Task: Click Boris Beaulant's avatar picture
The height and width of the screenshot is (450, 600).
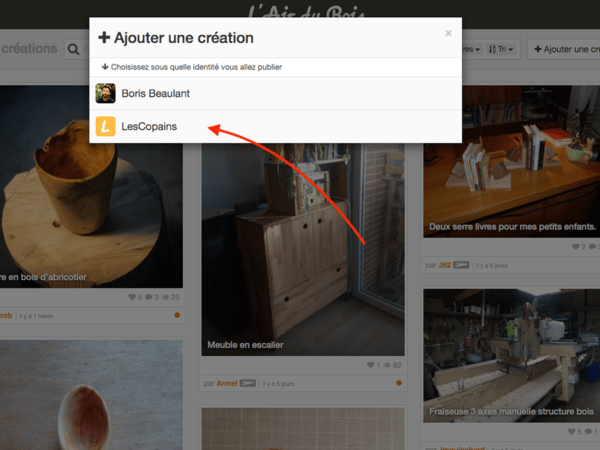Action: 105,93
